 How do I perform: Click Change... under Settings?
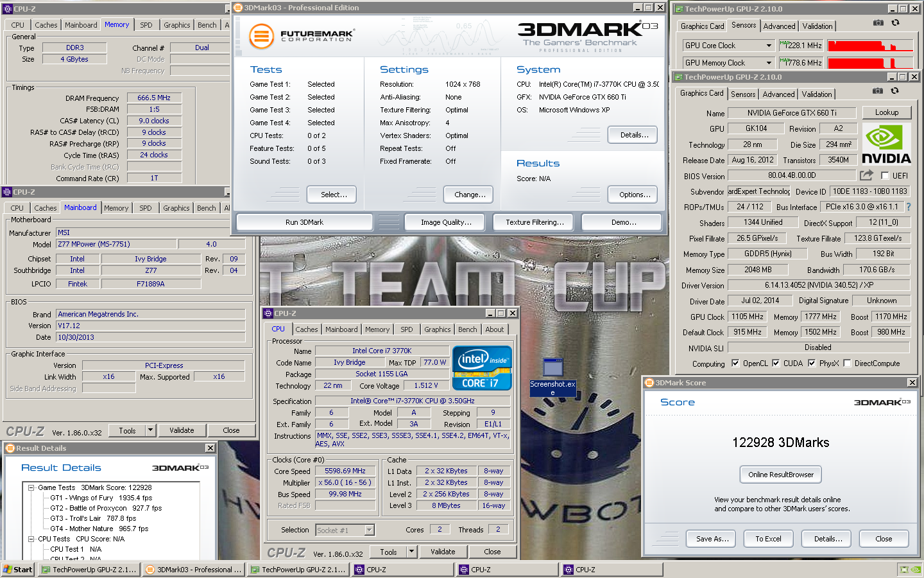[x=470, y=195]
